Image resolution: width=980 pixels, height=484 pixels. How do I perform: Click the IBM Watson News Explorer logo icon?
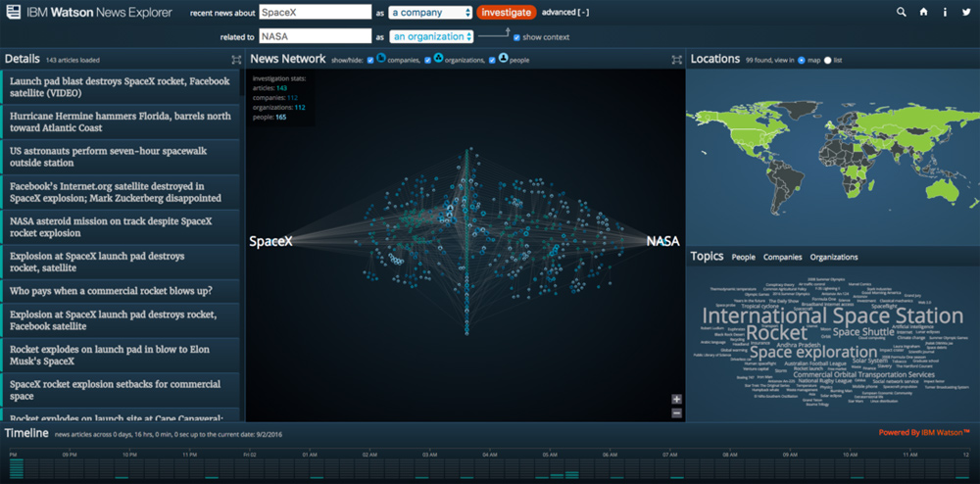pos(14,12)
